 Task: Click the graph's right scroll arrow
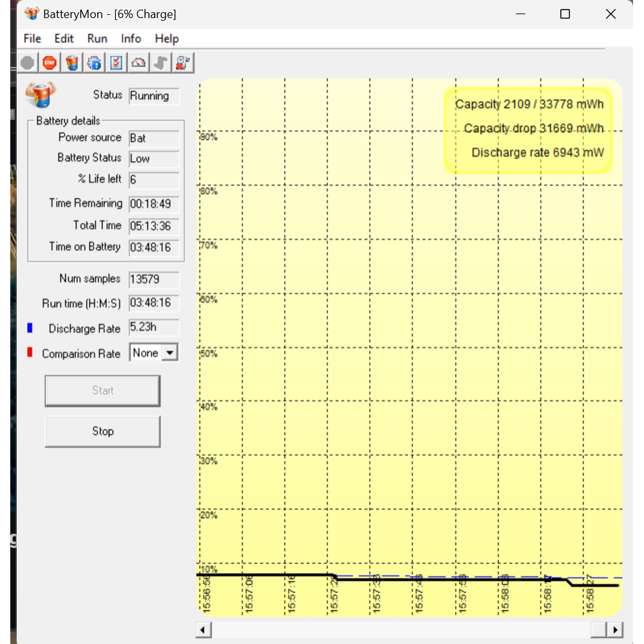616,630
